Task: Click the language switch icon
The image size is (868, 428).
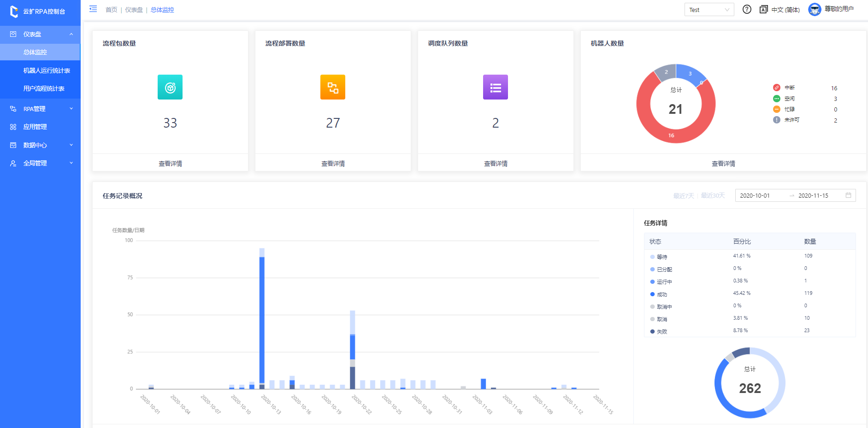Action: pos(764,10)
